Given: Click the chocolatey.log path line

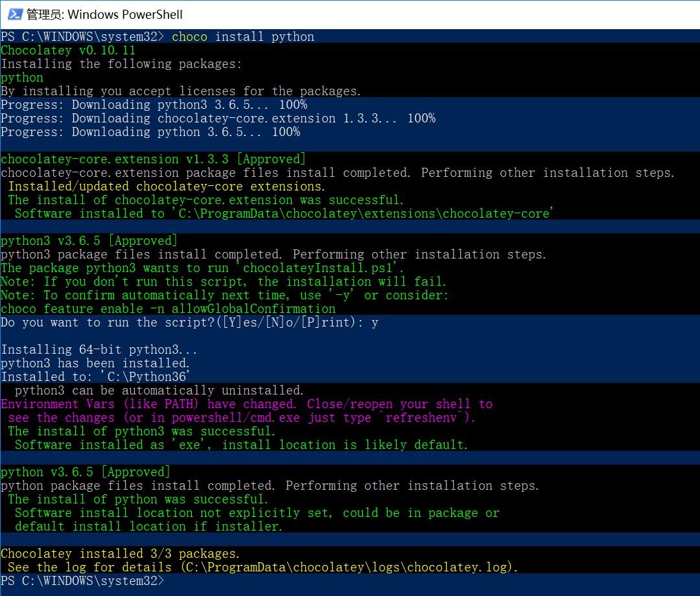Looking at the screenshot, I should click(263, 567).
